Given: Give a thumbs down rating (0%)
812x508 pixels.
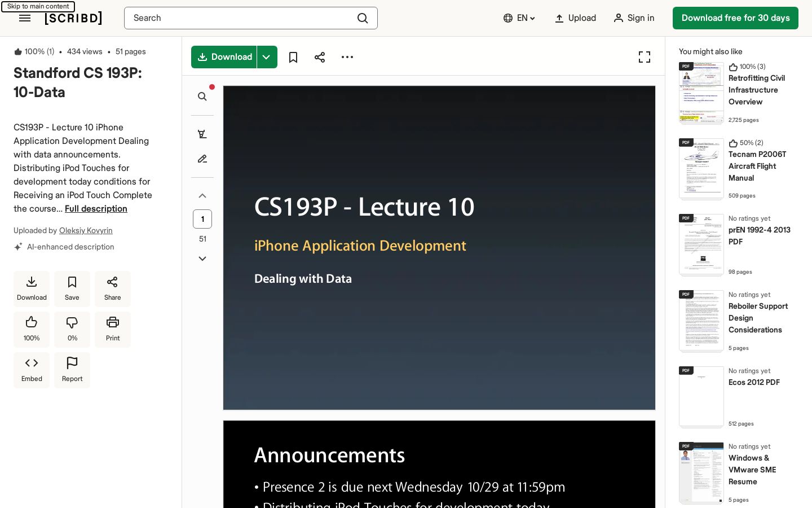Looking at the screenshot, I should (72, 330).
